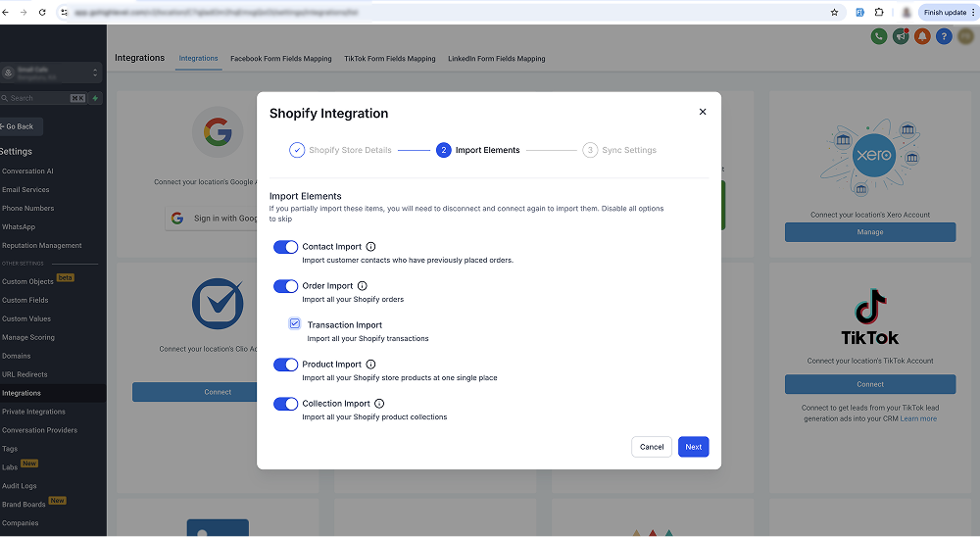The width and height of the screenshot is (980, 537).
Task: Expand the location switcher dropdown
Action: click(50, 73)
